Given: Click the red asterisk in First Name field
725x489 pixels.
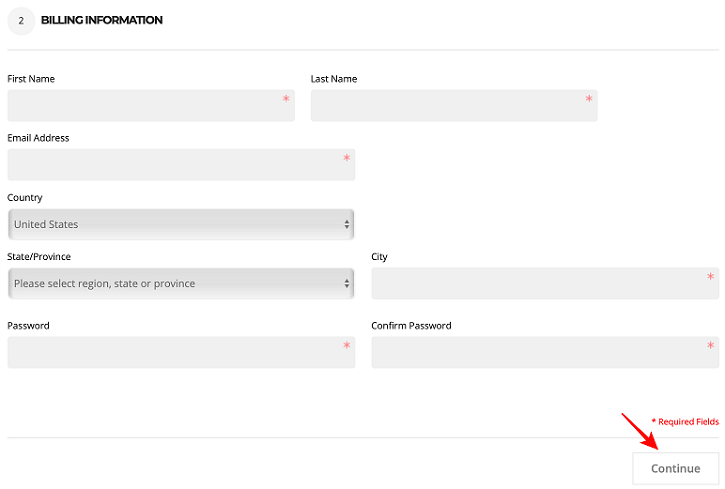Looking at the screenshot, I should click(x=286, y=98).
